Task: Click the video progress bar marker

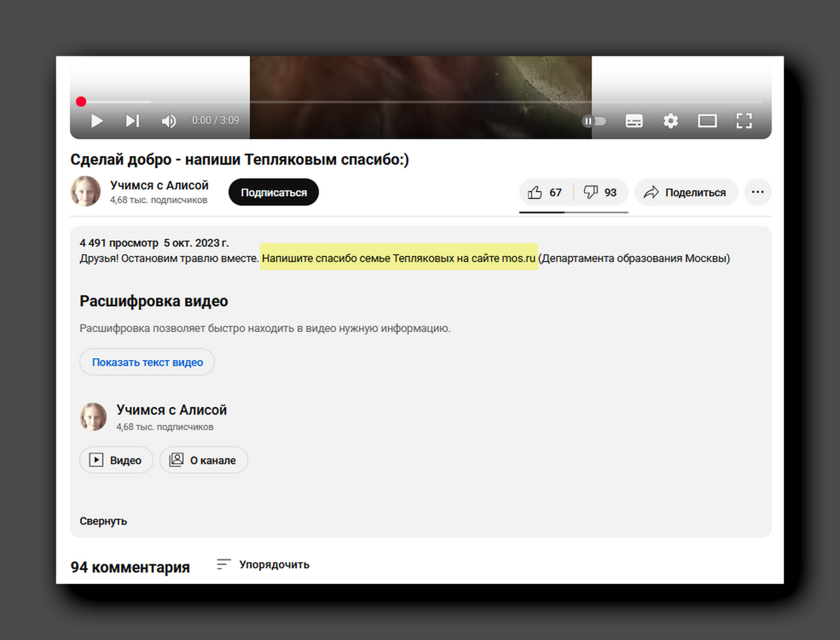Action: (81, 102)
